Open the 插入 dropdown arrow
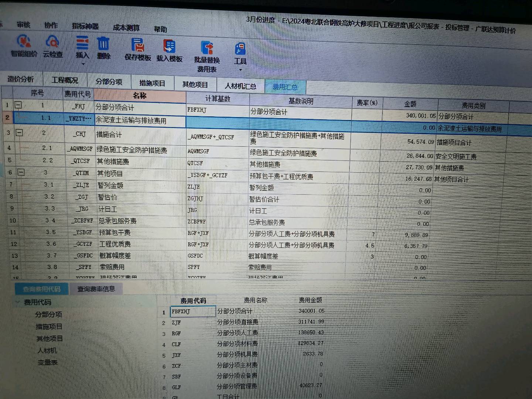 pyautogui.click(x=83, y=64)
